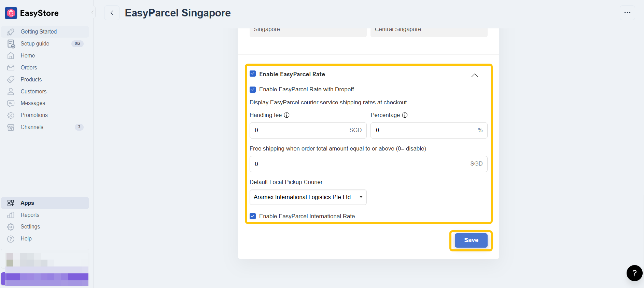
Task: Click the Channels storefront icon
Action: 11,127
